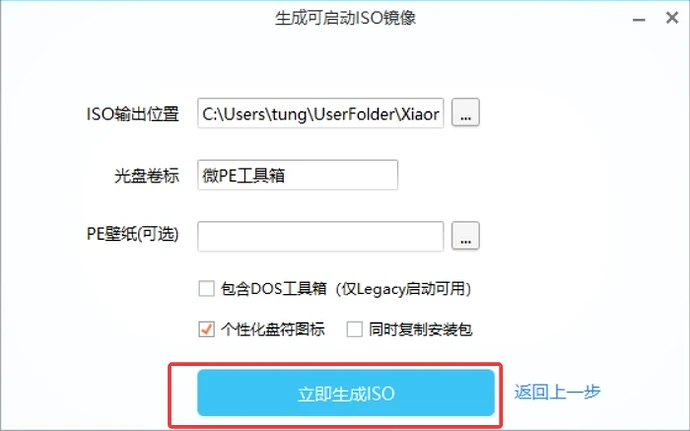Select the 光盘卷标 text box
690x431 pixels.
(297, 175)
